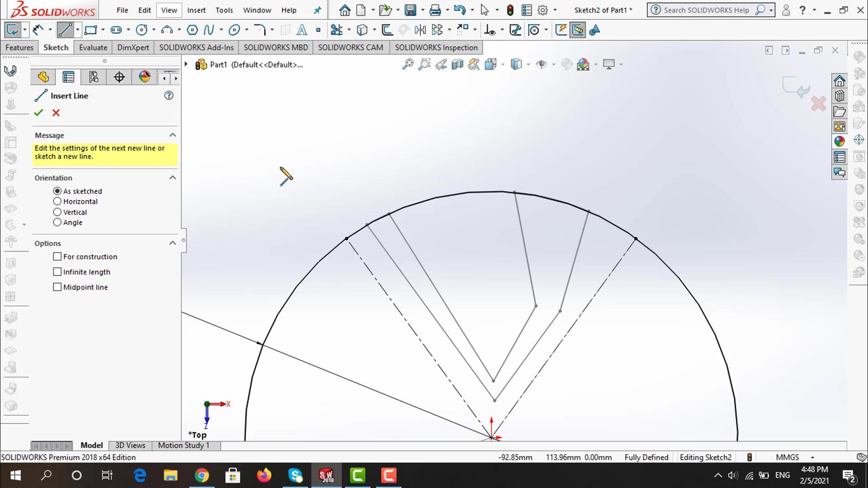The image size is (868, 488).
Task: Select the Smart Dimension tool
Action: pyautogui.click(x=38, y=30)
